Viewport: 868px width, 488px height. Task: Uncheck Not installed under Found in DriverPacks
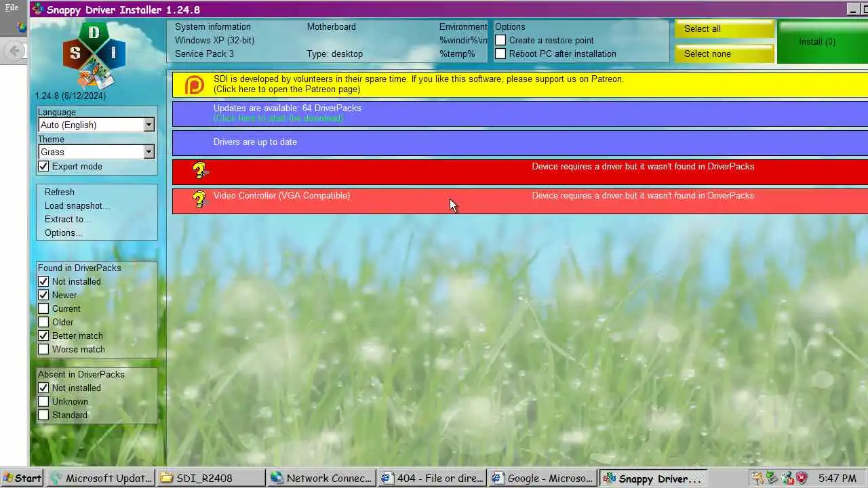point(43,281)
